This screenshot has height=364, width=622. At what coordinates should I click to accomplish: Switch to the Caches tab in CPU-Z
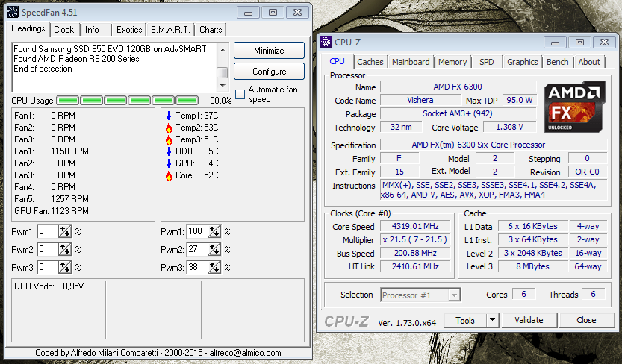370,62
